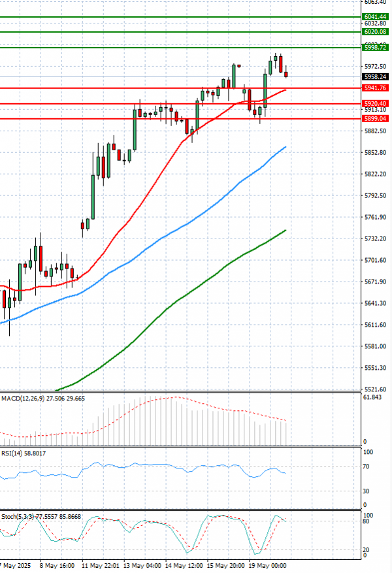
Task: Click the 5792.50 price axis value
Action: pyautogui.click(x=375, y=195)
